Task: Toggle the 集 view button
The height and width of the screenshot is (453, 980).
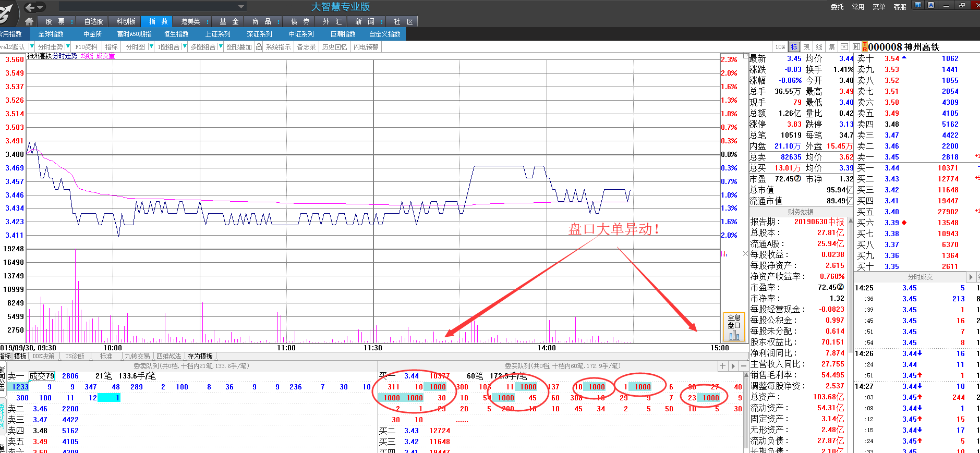Action: coord(831,47)
